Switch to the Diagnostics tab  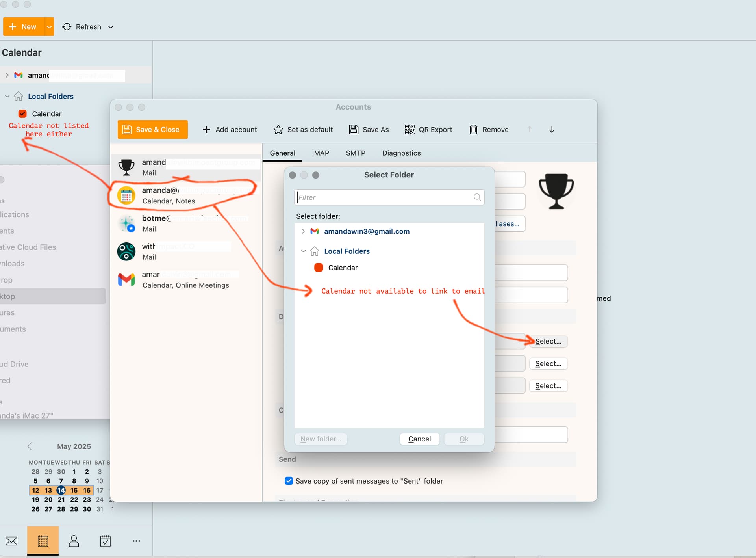(401, 153)
